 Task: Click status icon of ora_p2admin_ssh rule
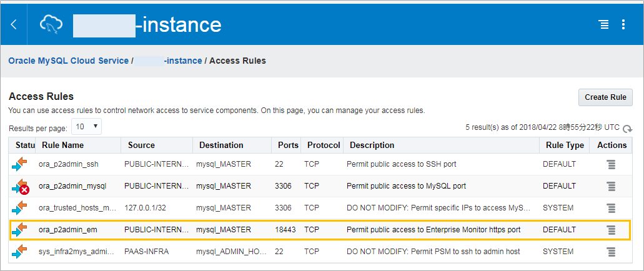(19, 164)
